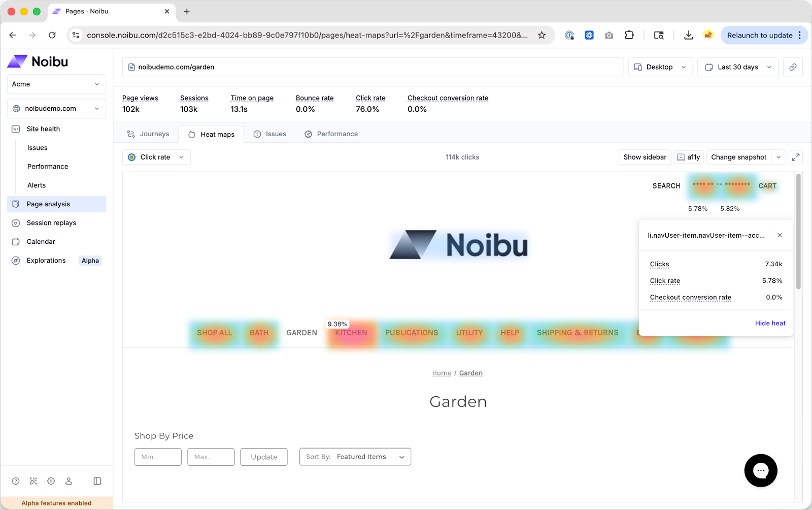Screen dimensions: 812x510
Task: Click the browser forward arrow
Action: (32, 35)
